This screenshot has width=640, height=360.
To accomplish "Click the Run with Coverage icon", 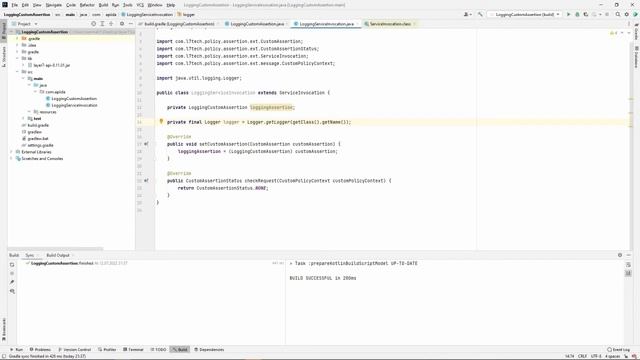I will pyautogui.click(x=586, y=14).
